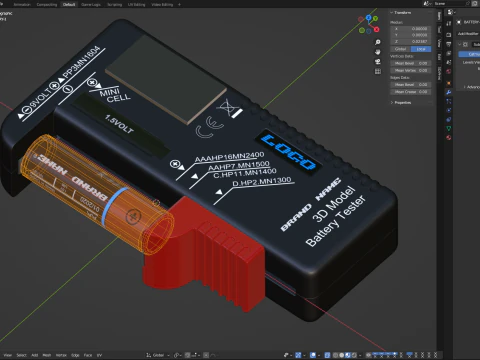
Task: Open the pivot point dropdown
Action: 178,355
